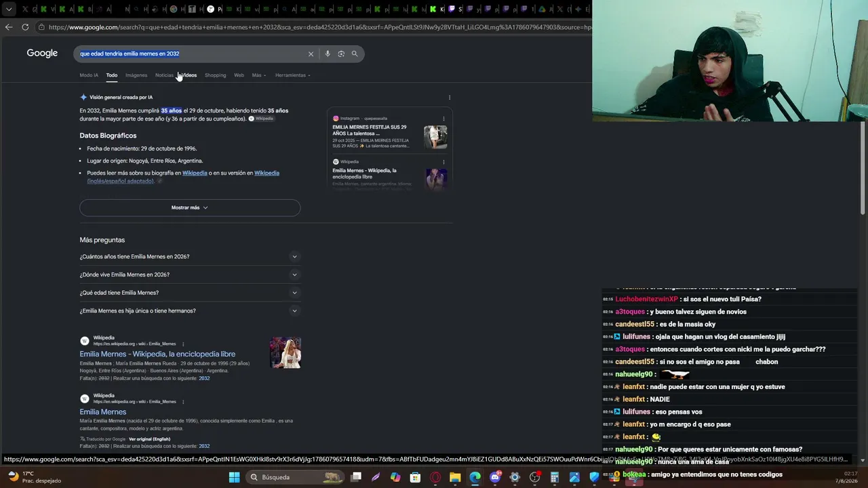Open the first Wikipedia result thumbnail photo
The image size is (868, 488).
point(285,353)
